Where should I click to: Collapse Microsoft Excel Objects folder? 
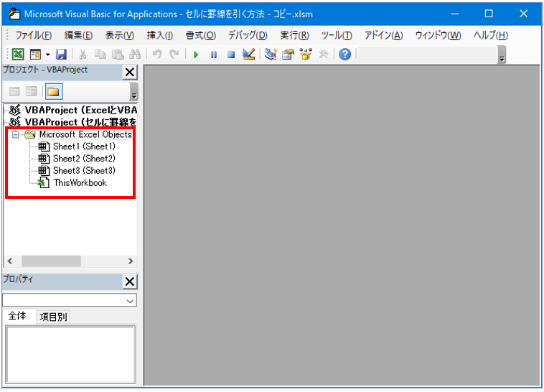coord(15,134)
